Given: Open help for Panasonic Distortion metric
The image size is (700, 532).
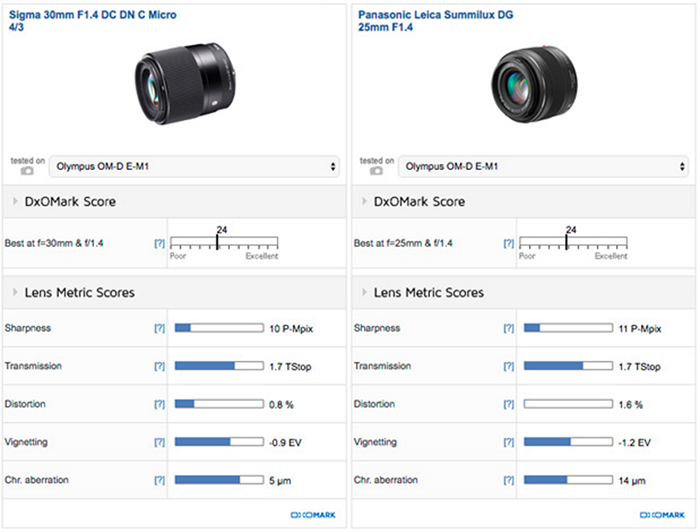Looking at the screenshot, I should pyautogui.click(x=509, y=404).
